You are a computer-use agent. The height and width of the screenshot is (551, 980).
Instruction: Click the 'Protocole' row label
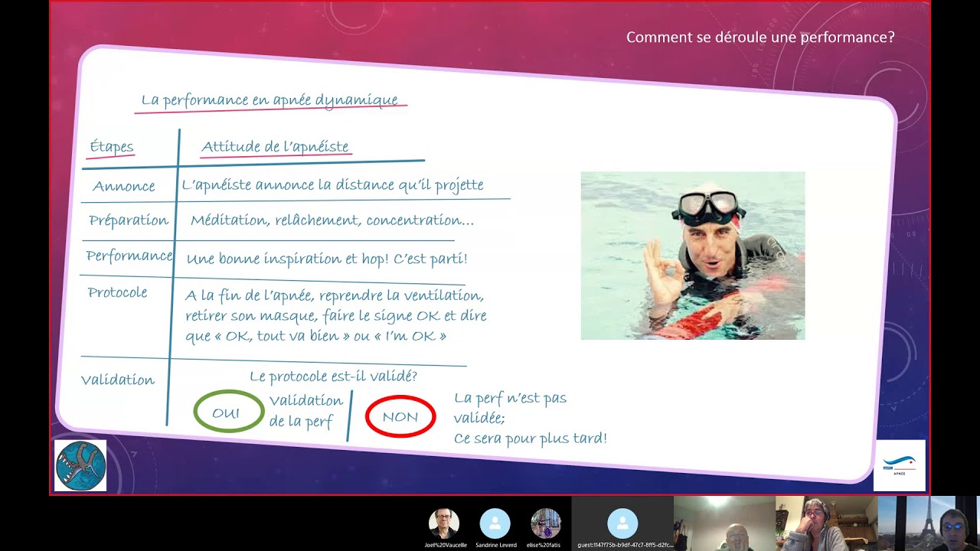click(x=117, y=292)
